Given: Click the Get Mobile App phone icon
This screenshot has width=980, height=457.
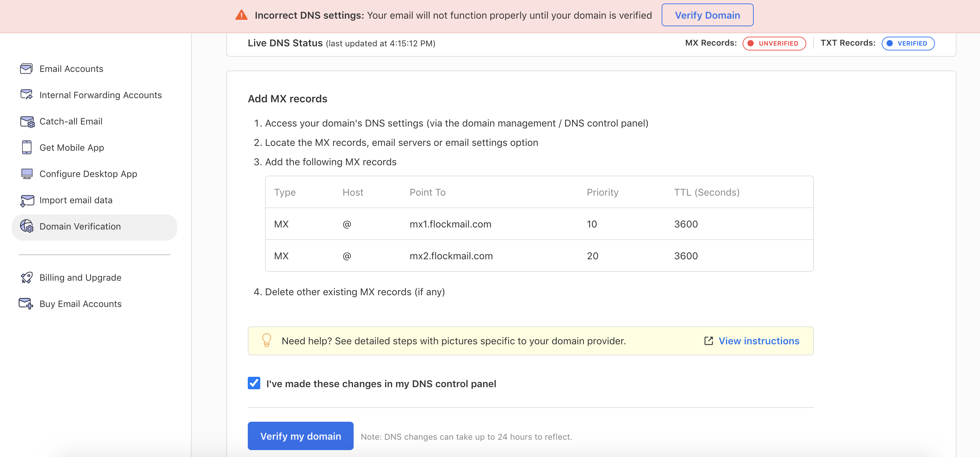Looking at the screenshot, I should click(27, 148).
